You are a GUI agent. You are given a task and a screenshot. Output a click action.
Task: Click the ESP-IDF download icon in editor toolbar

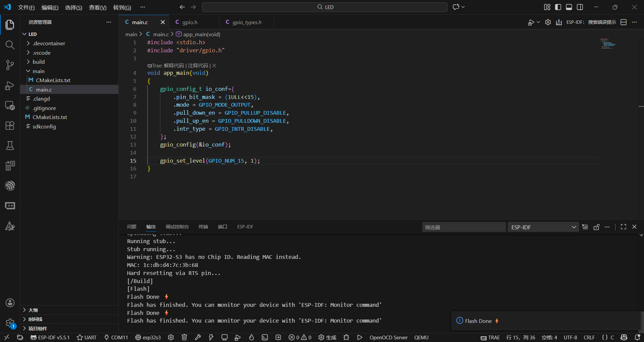coord(559,22)
